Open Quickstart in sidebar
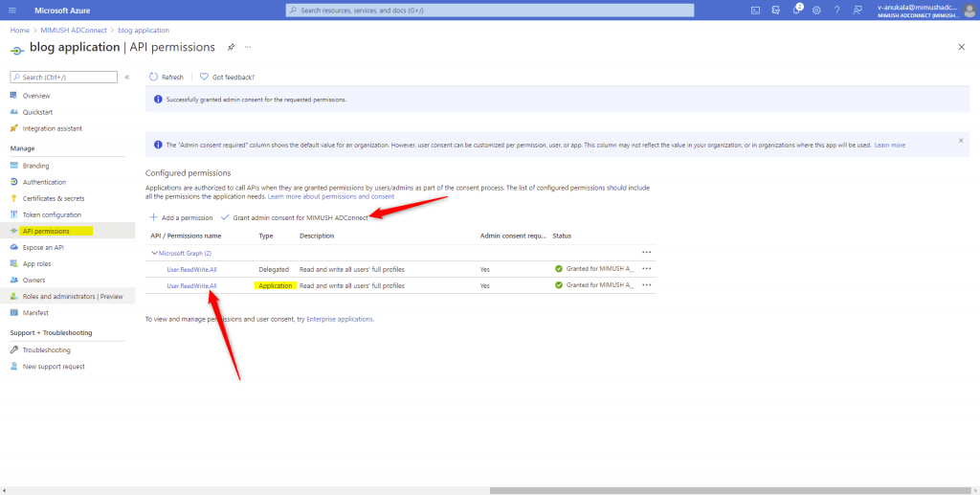Viewport: 980px width, 495px height. pos(37,112)
